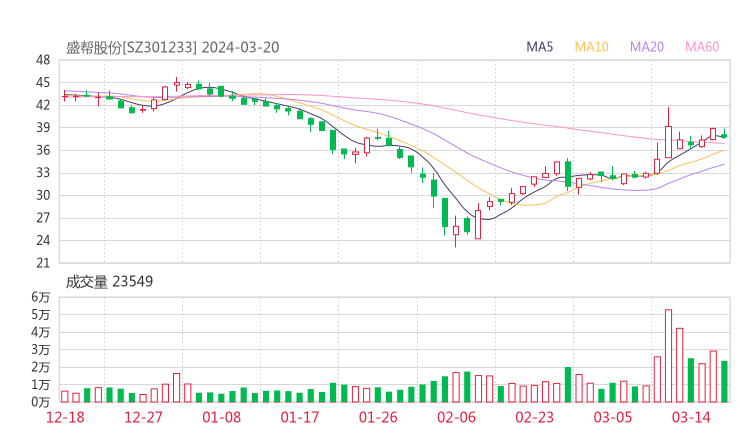Image resolution: width=740 pixels, height=440 pixels.
Task: Click the 12-27 date label
Action: (x=143, y=417)
